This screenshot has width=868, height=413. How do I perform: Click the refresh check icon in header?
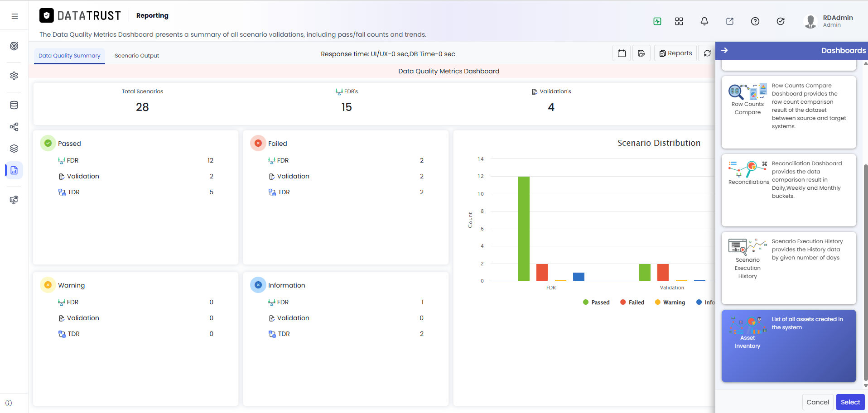point(781,21)
